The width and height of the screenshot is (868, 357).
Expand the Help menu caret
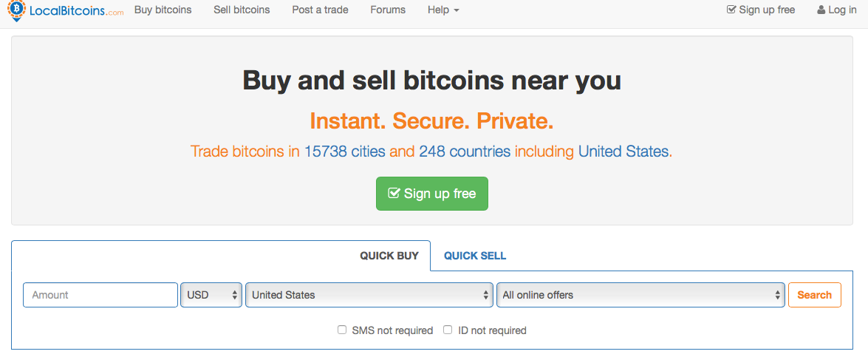coord(457,10)
